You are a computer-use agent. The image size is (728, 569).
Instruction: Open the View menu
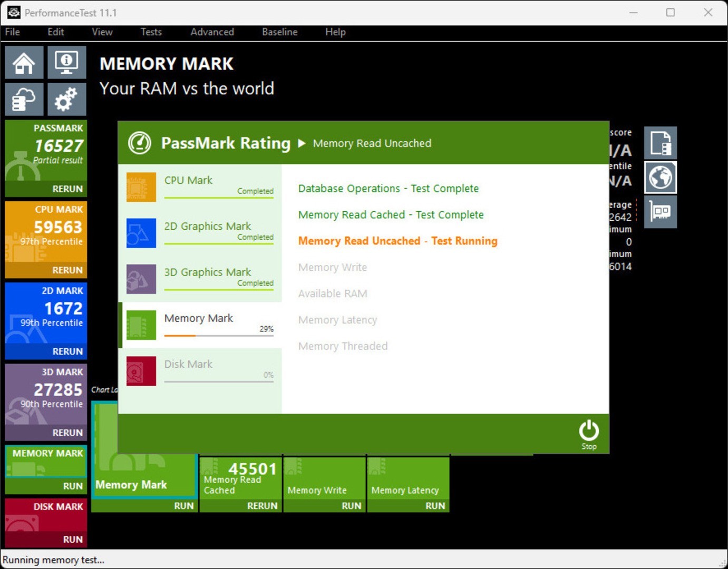pos(102,32)
